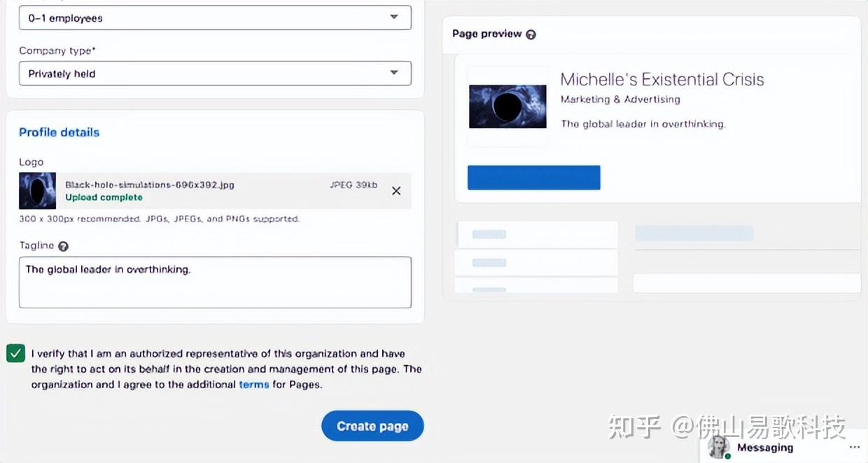Click the Create page button

(x=372, y=426)
